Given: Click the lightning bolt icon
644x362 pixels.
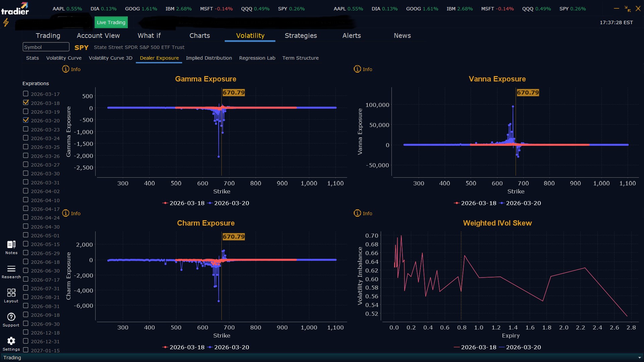Looking at the screenshot, I should tap(6, 22).
